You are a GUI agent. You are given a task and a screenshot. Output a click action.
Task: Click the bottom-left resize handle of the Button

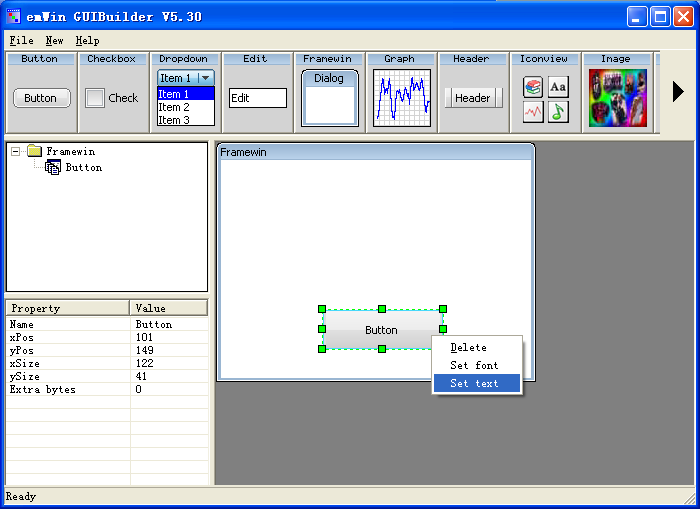click(x=322, y=349)
